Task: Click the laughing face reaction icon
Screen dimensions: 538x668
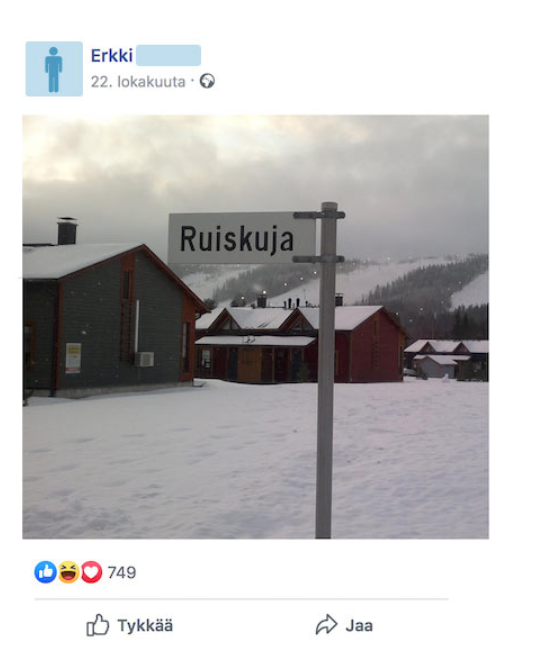Action: point(69,572)
